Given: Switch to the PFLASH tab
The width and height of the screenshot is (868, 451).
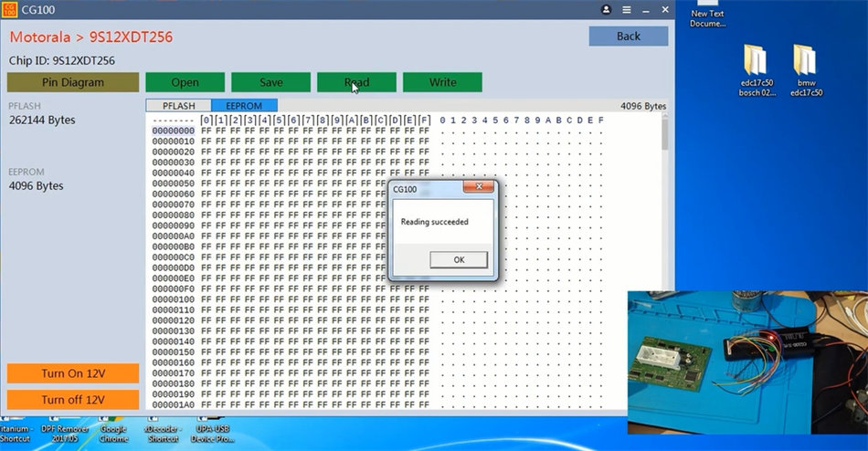Looking at the screenshot, I should tap(178, 106).
